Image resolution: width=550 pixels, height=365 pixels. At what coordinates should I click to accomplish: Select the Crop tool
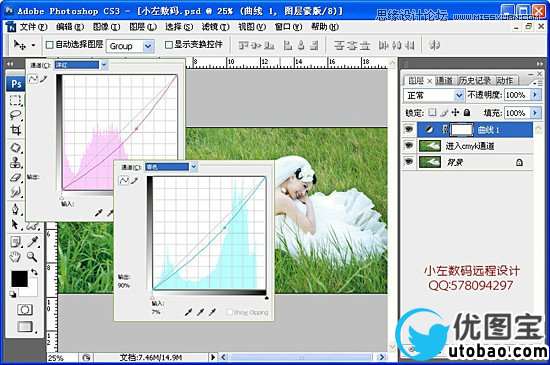pyautogui.click(x=16, y=130)
